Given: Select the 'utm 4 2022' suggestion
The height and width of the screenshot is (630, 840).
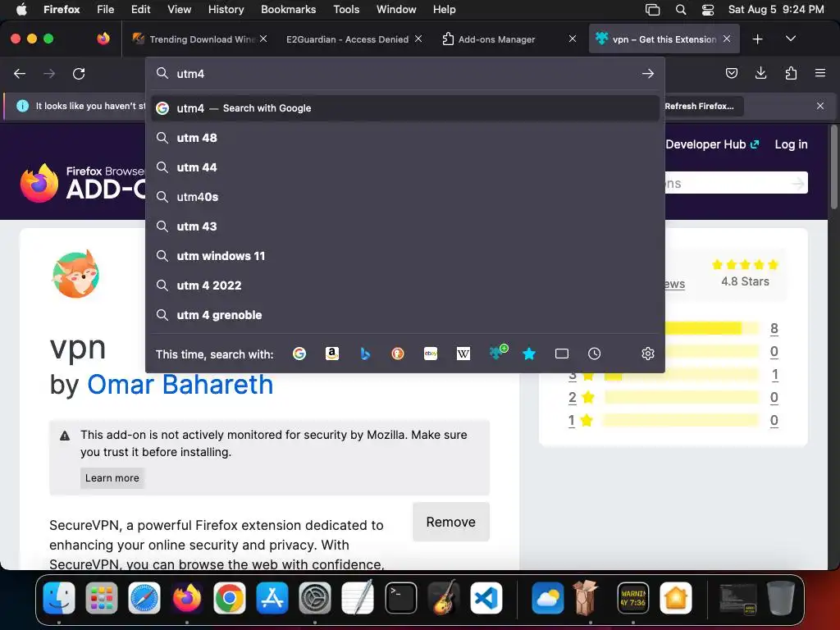Looking at the screenshot, I should (x=405, y=285).
